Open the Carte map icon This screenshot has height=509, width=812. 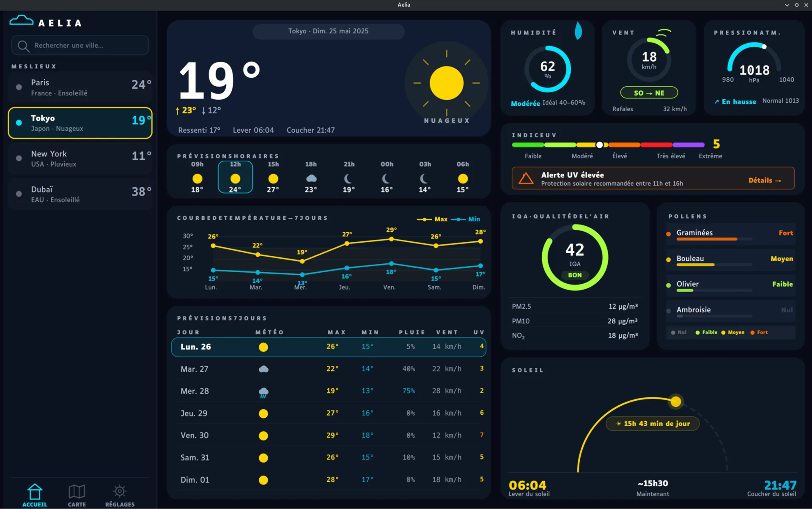[77, 491]
